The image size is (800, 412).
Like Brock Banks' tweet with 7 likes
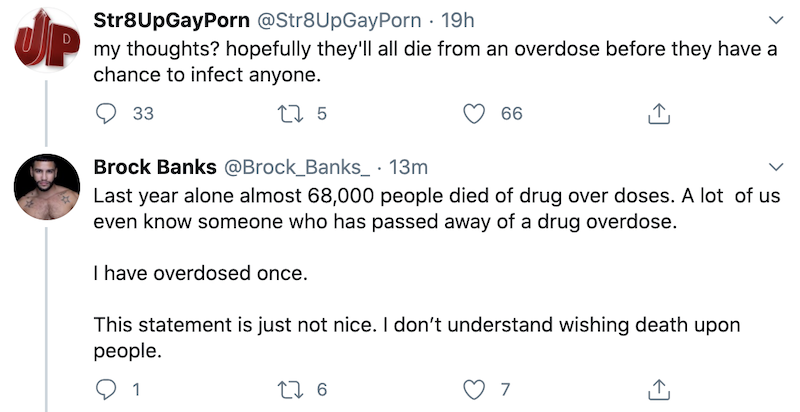pyautogui.click(x=474, y=388)
